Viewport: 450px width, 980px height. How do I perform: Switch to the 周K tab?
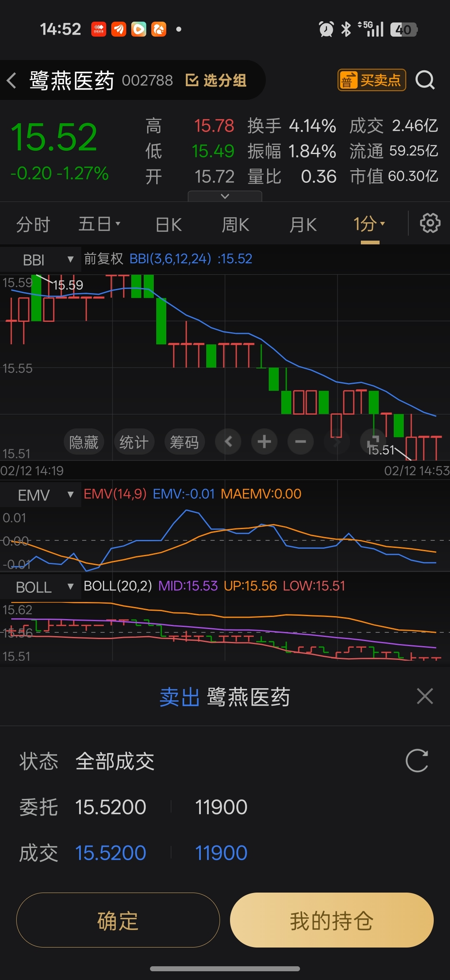tap(235, 225)
